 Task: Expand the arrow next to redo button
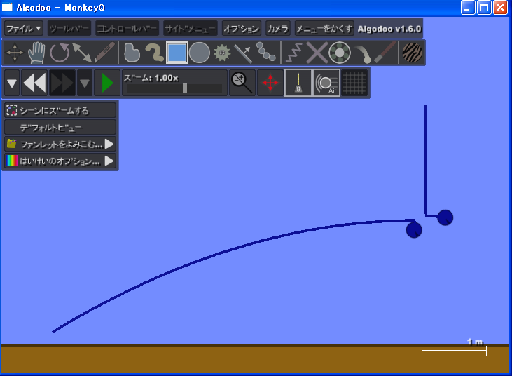coord(85,83)
